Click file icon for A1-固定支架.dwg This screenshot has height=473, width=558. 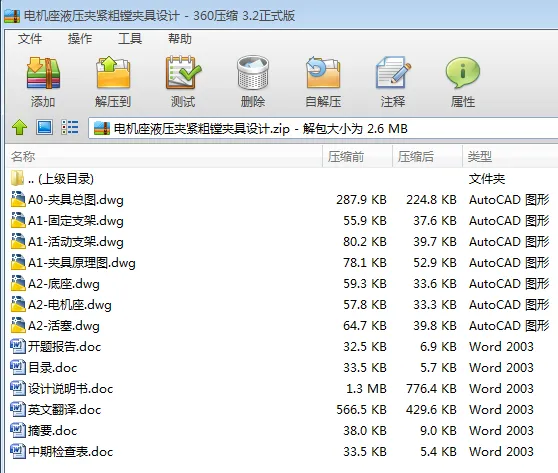(x=18, y=220)
